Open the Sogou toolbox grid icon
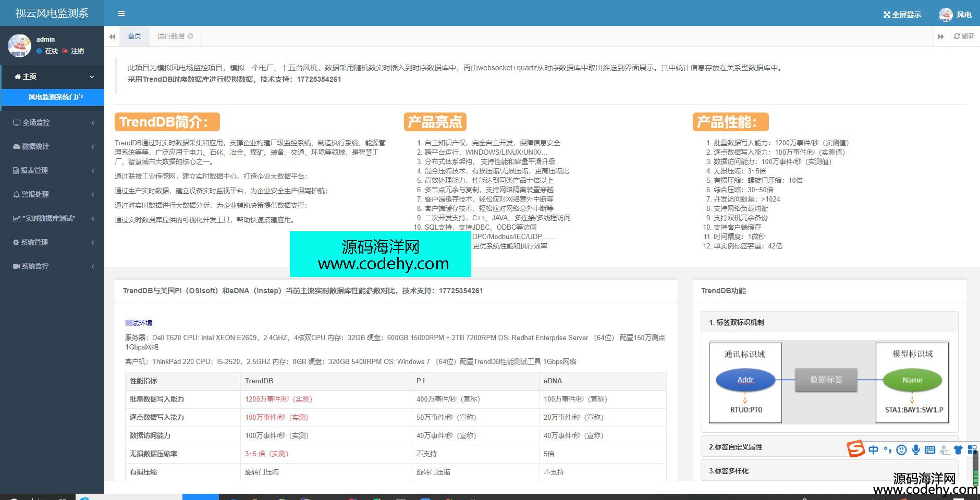Image resolution: width=980 pixels, height=500 pixels. click(x=972, y=450)
